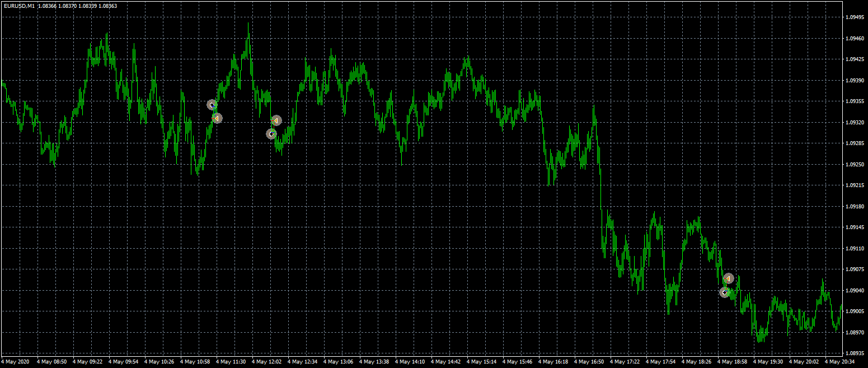Screen dimensions: 868x368
Task: Click the '4 May 18:58' time label
Action: [733, 362]
